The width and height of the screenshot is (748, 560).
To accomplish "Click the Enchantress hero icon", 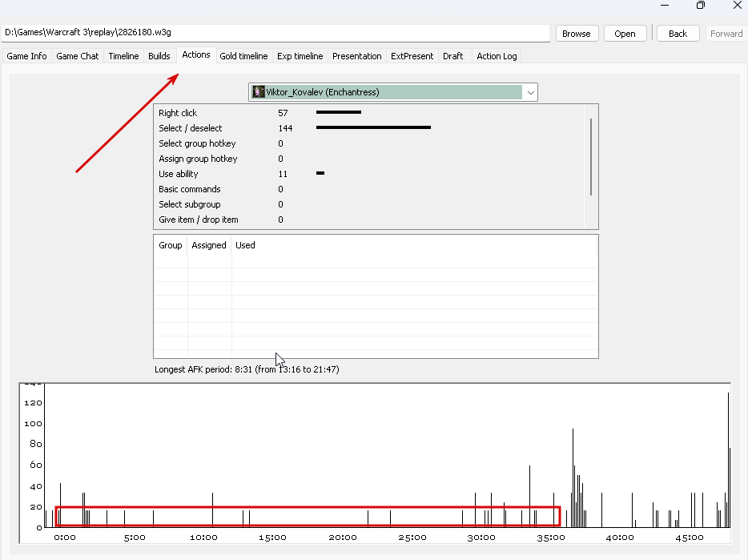I will 259,91.
